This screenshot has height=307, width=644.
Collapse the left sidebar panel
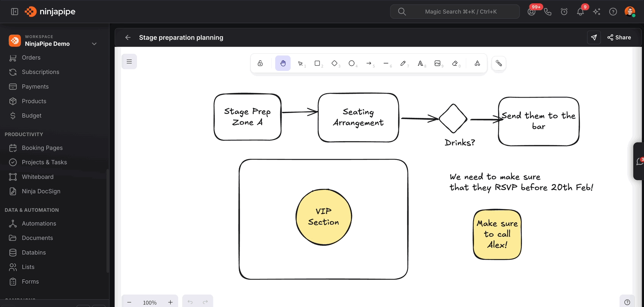[15, 12]
